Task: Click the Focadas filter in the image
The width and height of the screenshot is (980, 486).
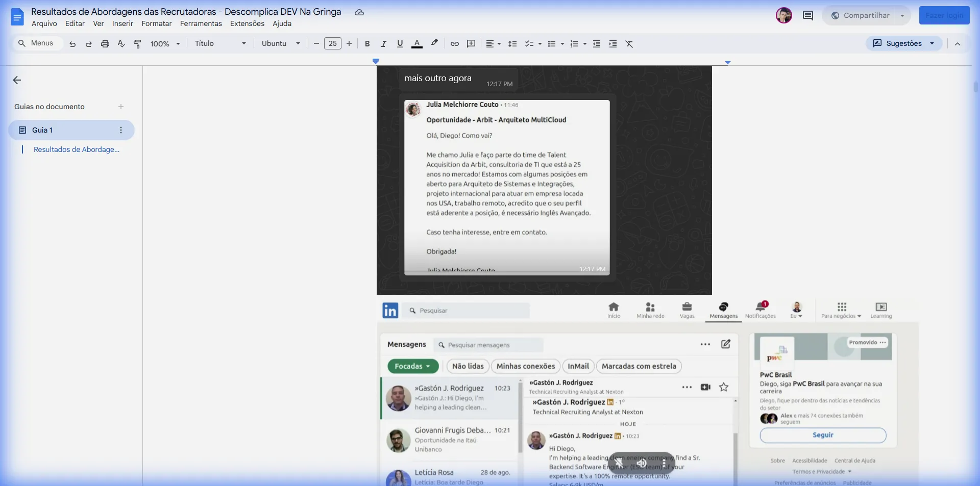Action: (x=413, y=366)
